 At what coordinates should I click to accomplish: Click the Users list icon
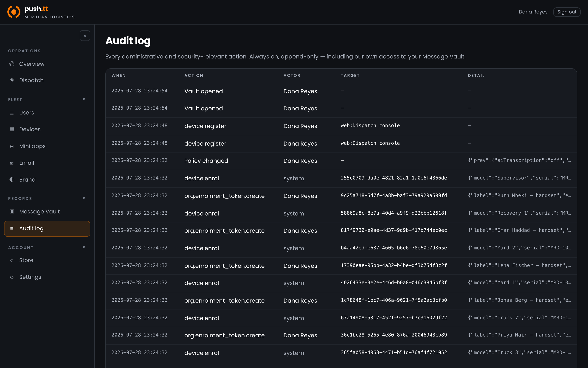point(12,113)
